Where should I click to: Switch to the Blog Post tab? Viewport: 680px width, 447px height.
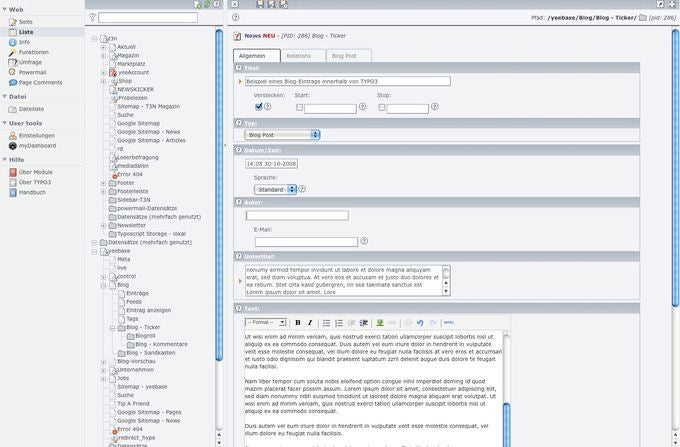click(x=343, y=56)
